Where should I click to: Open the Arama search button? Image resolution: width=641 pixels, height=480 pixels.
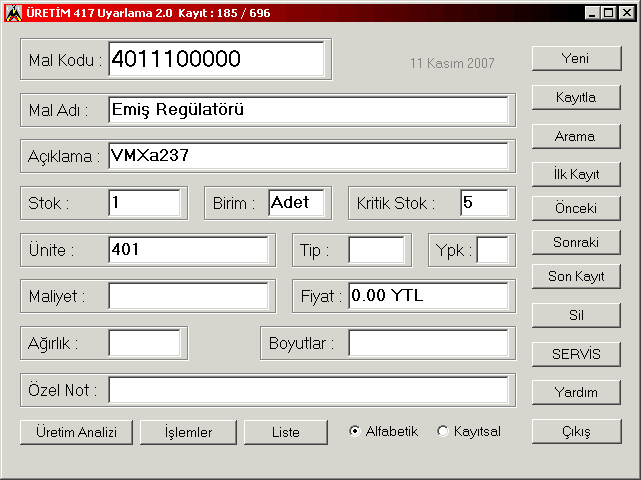[x=575, y=136]
